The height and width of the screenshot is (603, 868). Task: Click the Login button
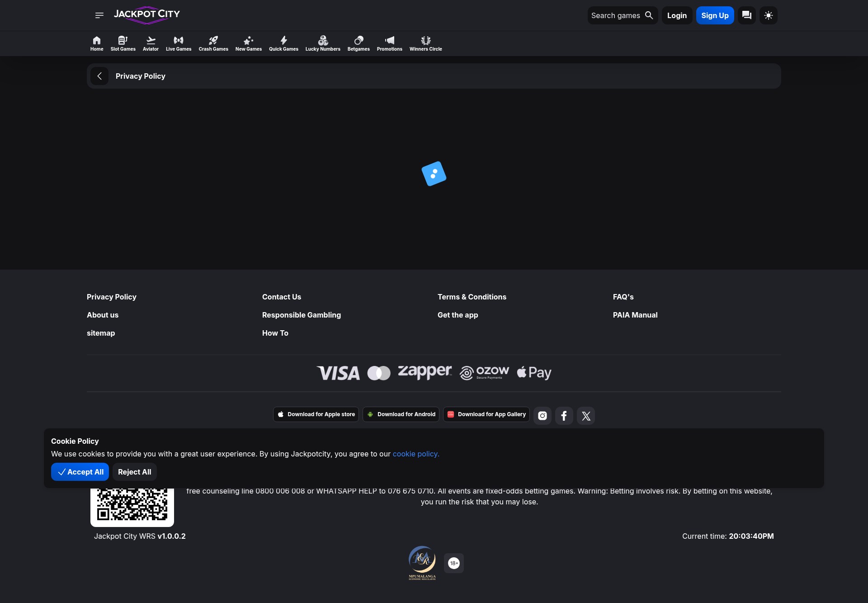click(677, 15)
